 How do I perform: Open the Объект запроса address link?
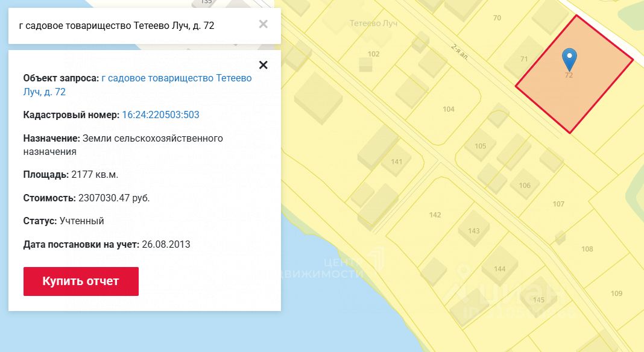tap(137, 84)
